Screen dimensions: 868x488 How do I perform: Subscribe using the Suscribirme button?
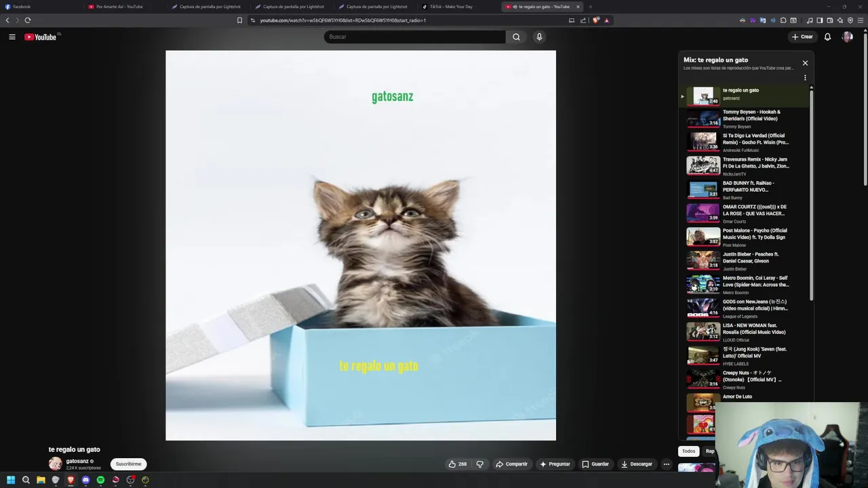(128, 464)
